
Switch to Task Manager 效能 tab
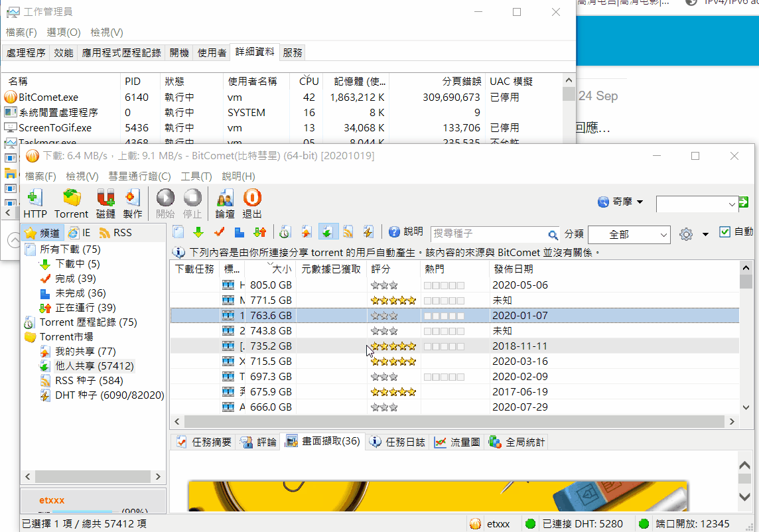click(x=64, y=53)
